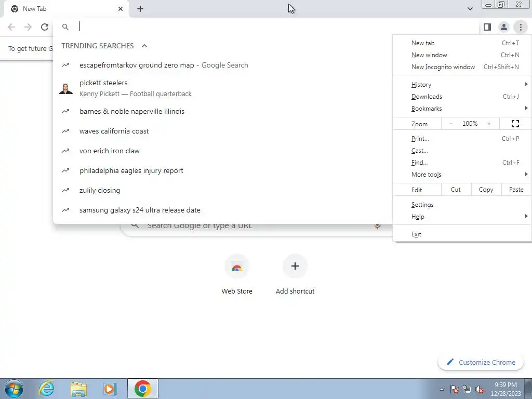Screen dimensions: 532x399
Task: Select barnes & noble naperville illinois suggestion
Action: pos(222,111)
